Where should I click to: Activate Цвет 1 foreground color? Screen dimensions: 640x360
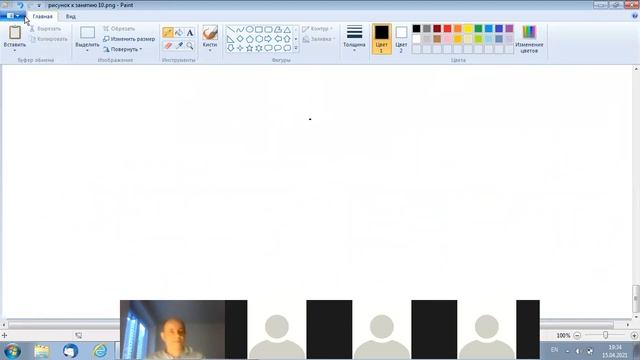pos(382,39)
